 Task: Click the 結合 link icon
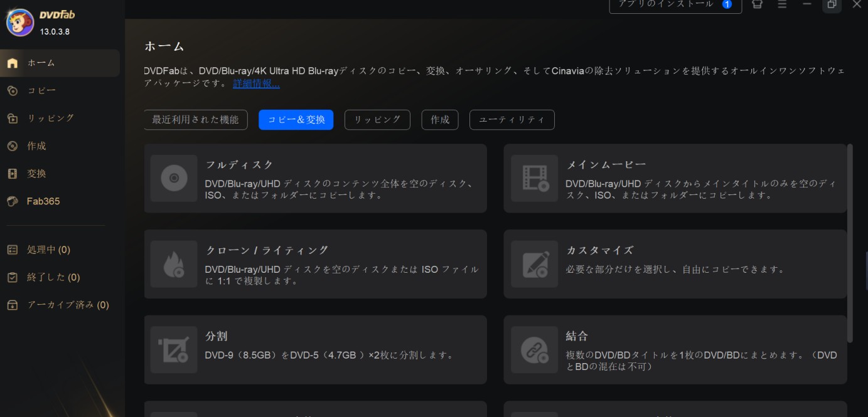point(534,350)
